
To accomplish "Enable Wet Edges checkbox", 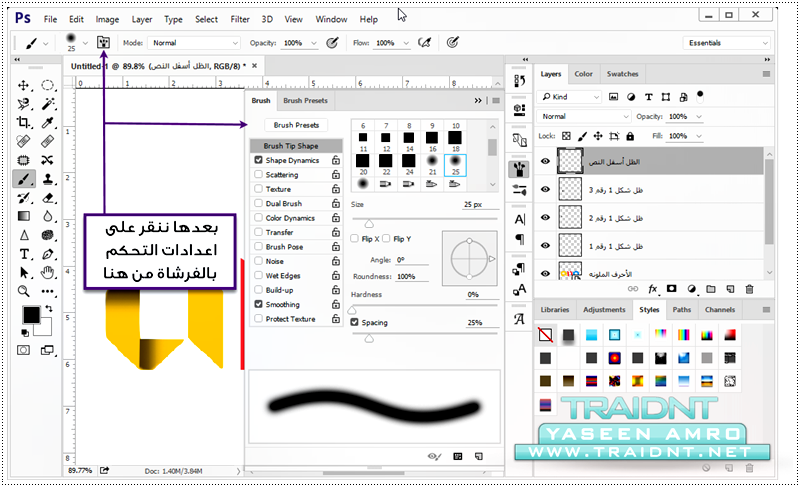I will 259,275.
